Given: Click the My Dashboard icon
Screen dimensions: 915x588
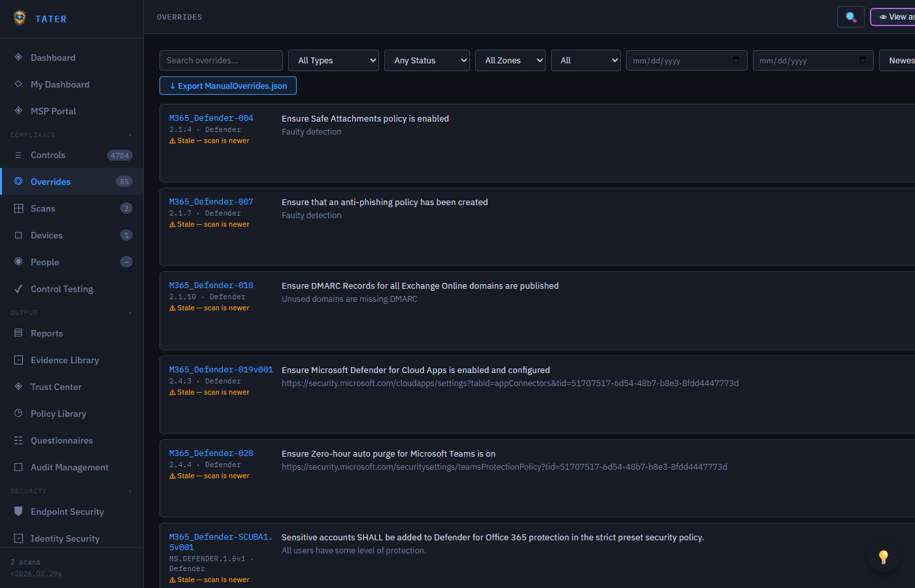Looking at the screenshot, I should coord(18,84).
